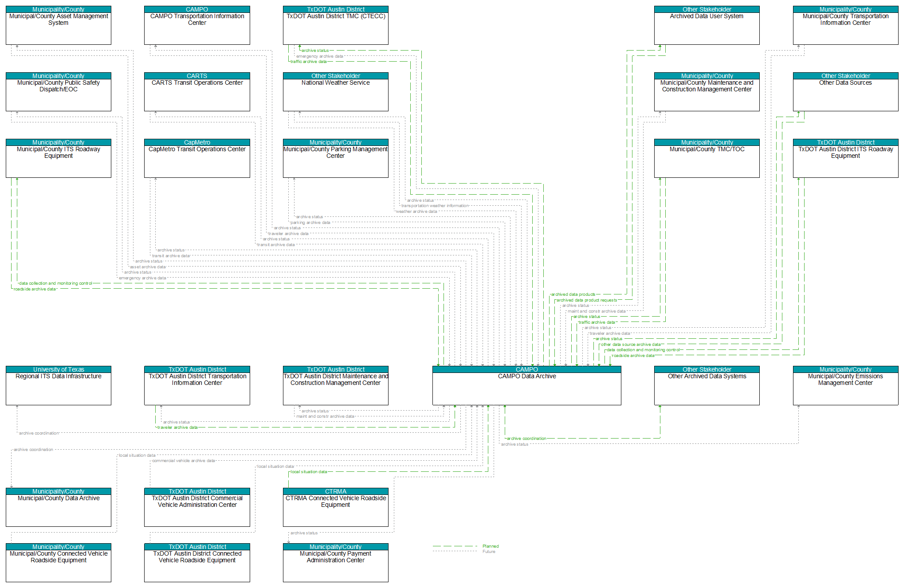Viewport: 903px width, 588px height.
Task: Click the 'Future' legend entry
Action: click(489, 552)
